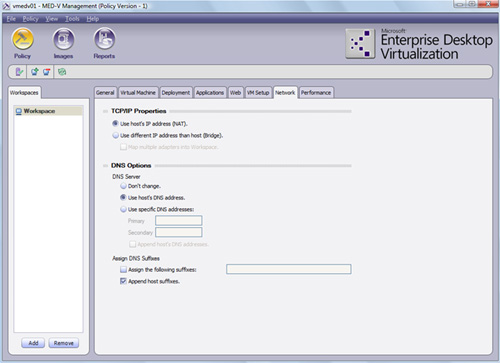Click the Primary DNS input field
This screenshot has height=363, width=500.
click(179, 221)
